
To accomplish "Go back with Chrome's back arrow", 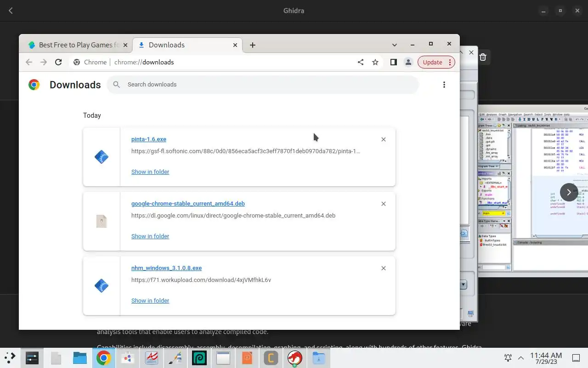I will [29, 62].
